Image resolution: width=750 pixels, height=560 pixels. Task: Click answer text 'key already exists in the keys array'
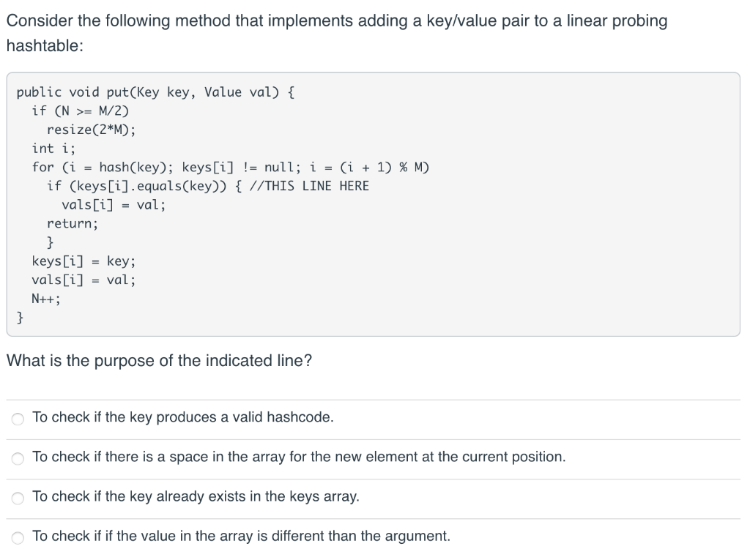[196, 496]
